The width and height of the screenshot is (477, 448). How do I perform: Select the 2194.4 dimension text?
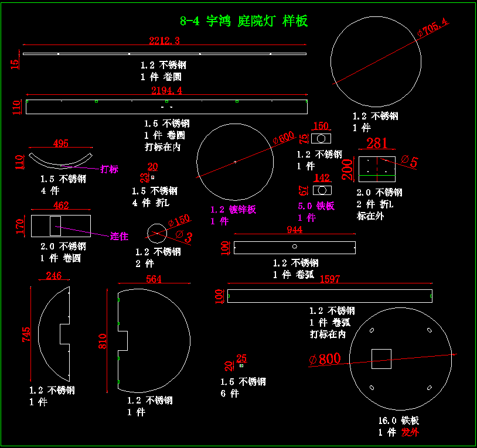point(166,90)
